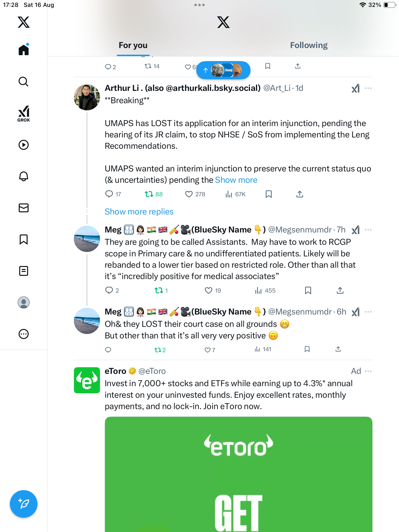The image size is (399, 532).
Task: Open the More circle menu in sidebar
Action: (24, 334)
